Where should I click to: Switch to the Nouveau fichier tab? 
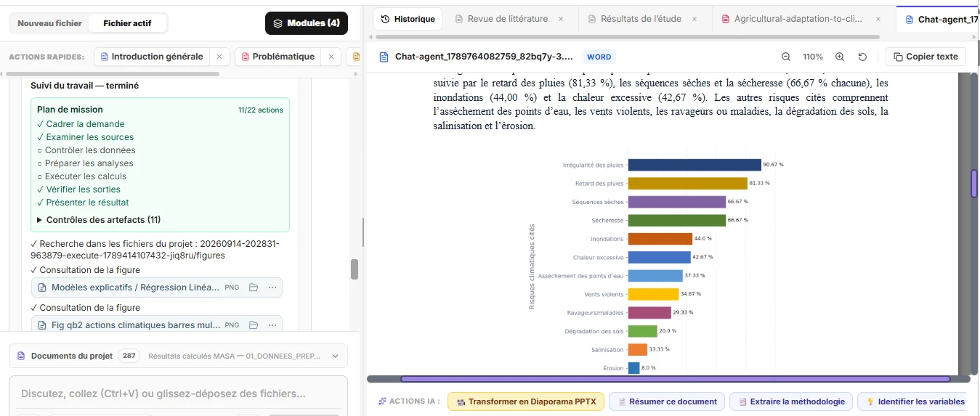[49, 23]
